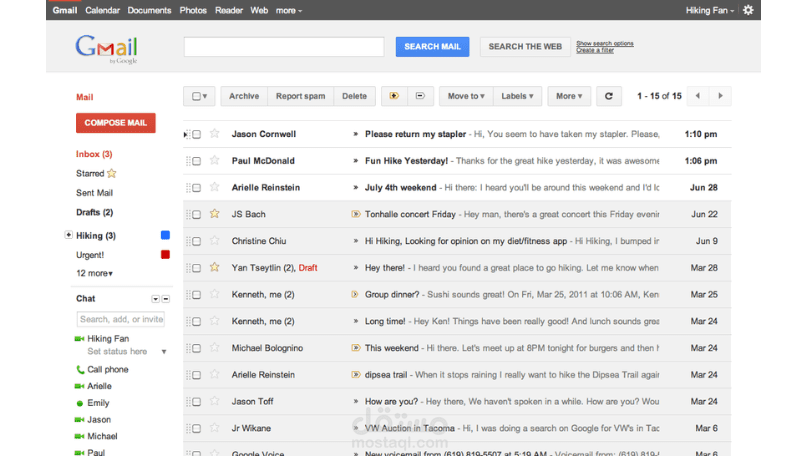Click the red Urgent! label color
This screenshot has width=800, height=460.
pos(165,254)
